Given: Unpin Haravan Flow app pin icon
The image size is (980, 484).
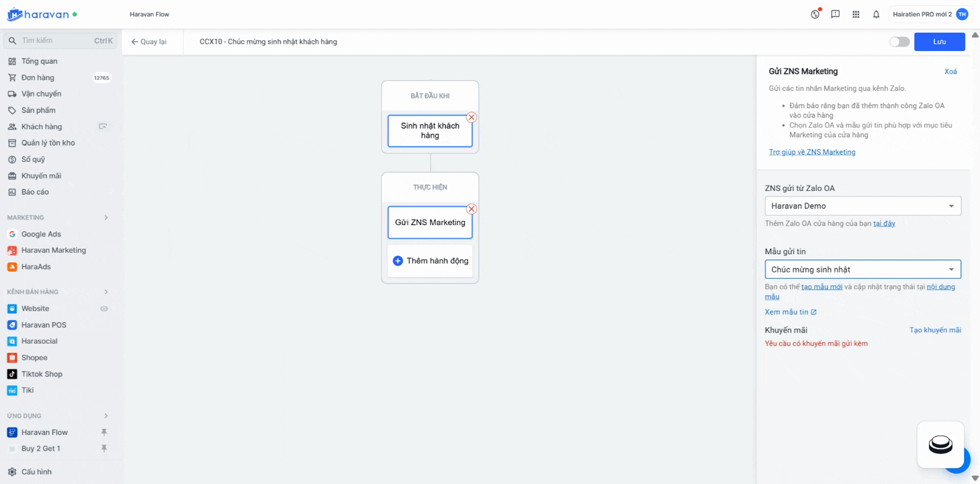Looking at the screenshot, I should pyautogui.click(x=104, y=432).
